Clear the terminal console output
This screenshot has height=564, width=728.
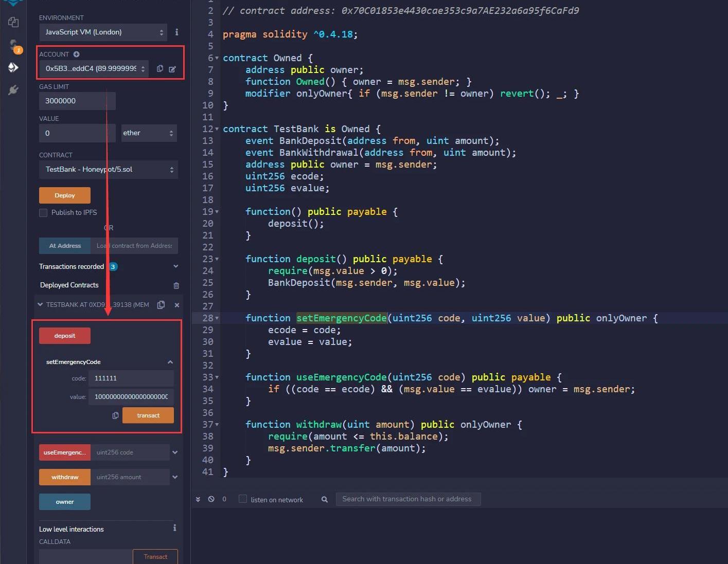(211, 499)
